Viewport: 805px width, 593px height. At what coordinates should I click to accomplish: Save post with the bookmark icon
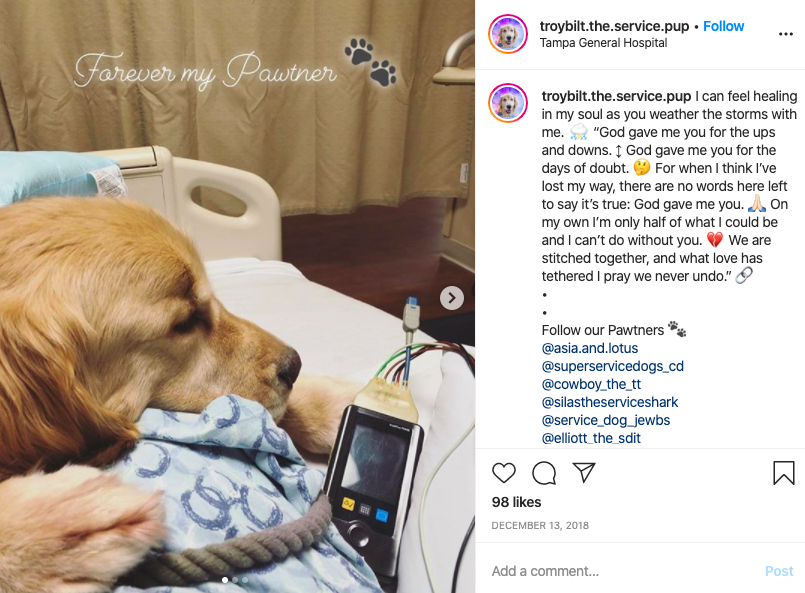[x=783, y=472]
